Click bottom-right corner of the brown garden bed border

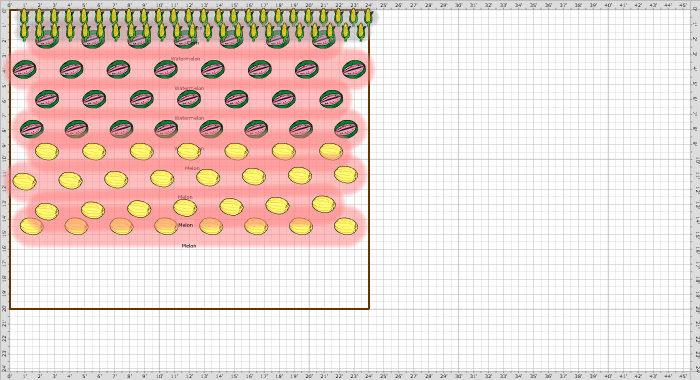[369, 308]
